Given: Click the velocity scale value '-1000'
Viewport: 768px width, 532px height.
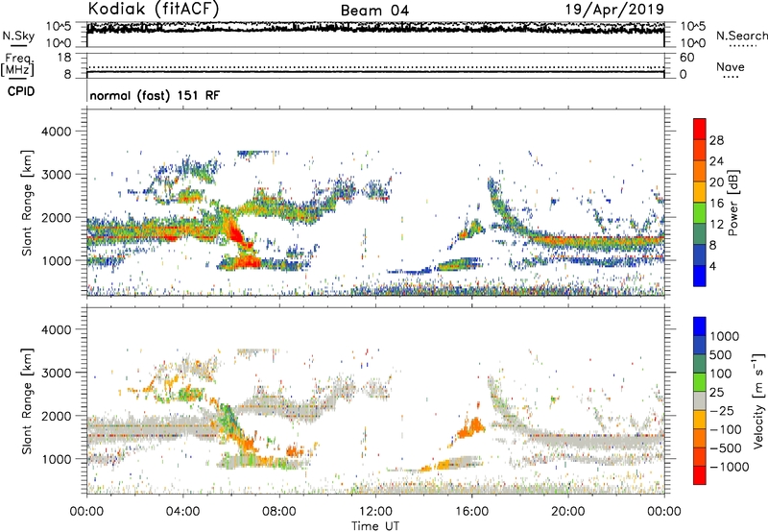Looking at the screenshot, I should click(x=730, y=467).
